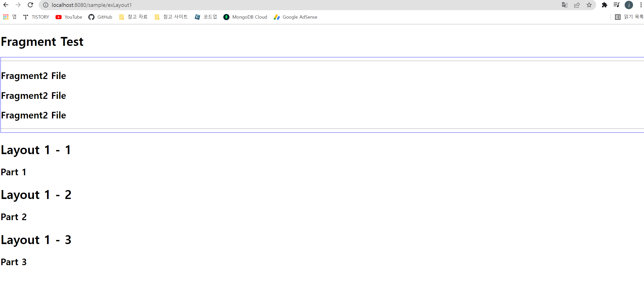644x294 pixels.
Task: Open the profile avatar menu
Action: (629, 5)
